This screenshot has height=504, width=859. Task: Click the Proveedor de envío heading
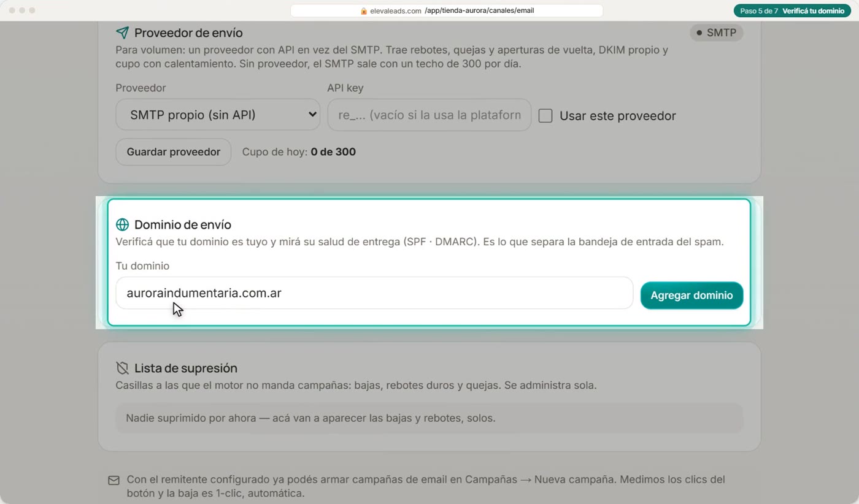pyautogui.click(x=188, y=33)
